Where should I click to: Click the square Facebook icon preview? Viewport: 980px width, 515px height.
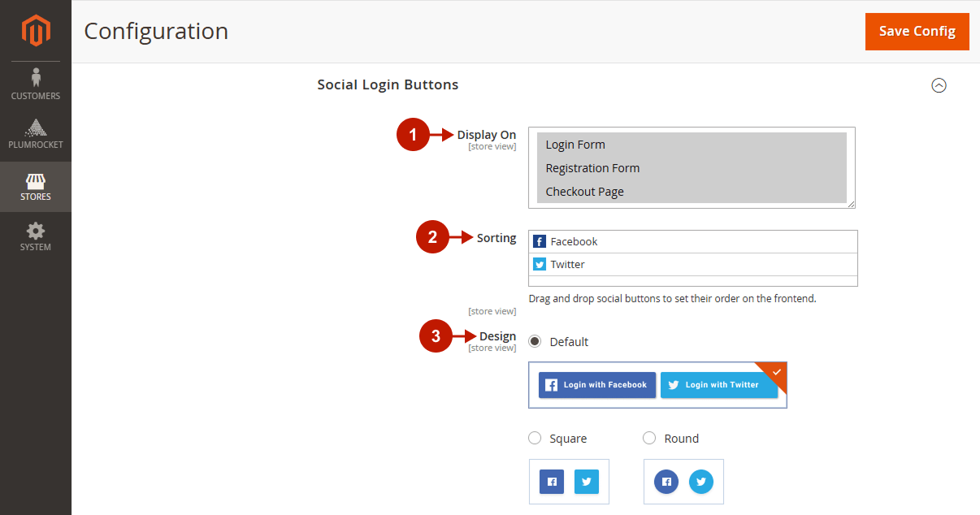pyautogui.click(x=552, y=482)
